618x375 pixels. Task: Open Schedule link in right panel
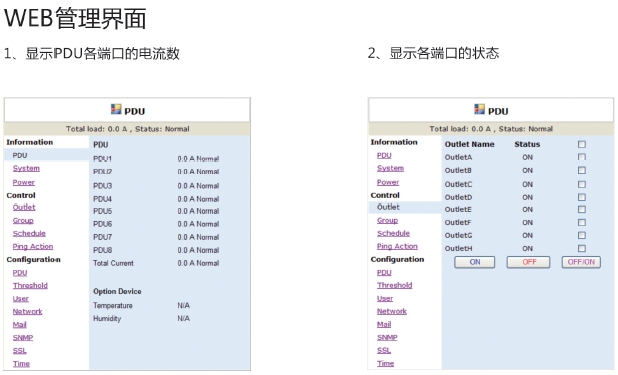[x=393, y=233]
